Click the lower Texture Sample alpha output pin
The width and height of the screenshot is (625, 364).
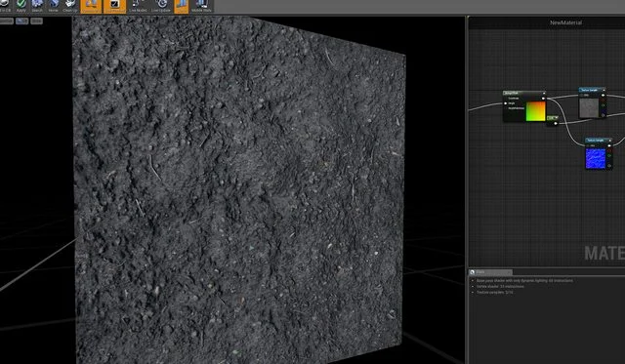coord(609,166)
